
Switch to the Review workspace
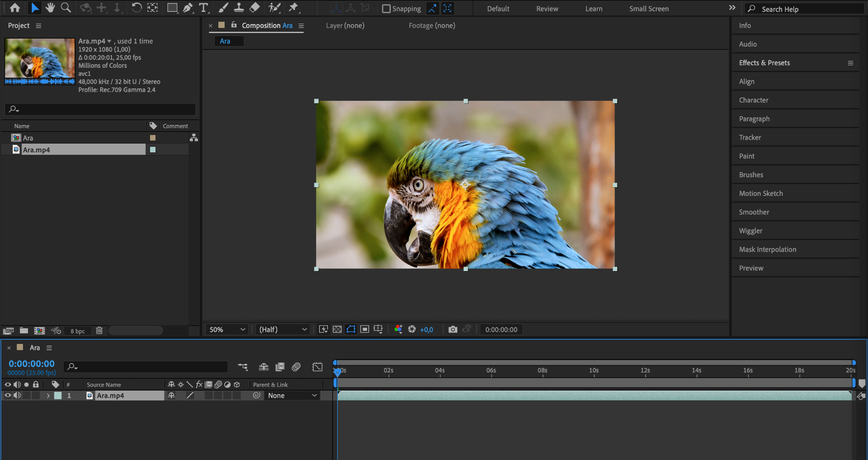click(x=547, y=8)
